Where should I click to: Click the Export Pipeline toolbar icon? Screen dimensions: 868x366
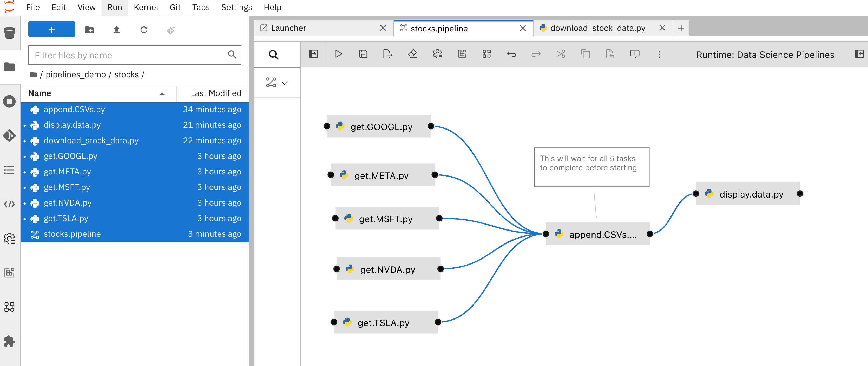pos(387,54)
